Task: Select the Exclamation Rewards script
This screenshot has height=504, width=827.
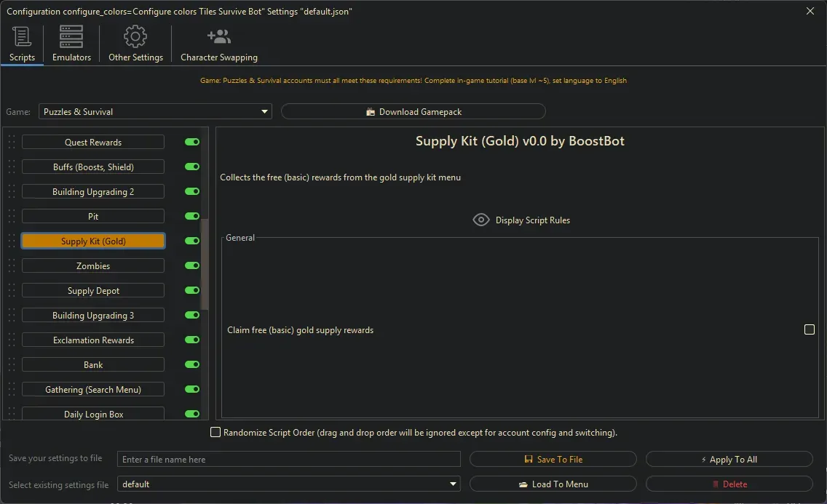Action: [x=93, y=340]
